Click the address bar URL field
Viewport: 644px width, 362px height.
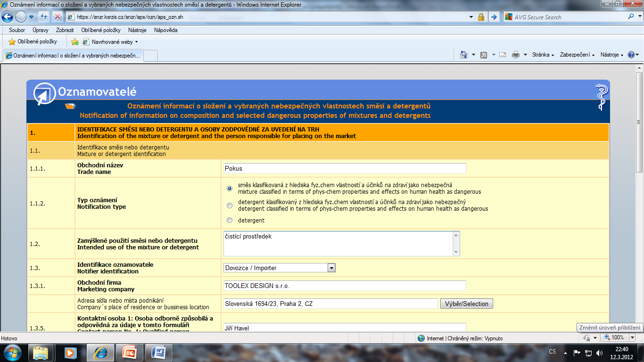point(266,17)
